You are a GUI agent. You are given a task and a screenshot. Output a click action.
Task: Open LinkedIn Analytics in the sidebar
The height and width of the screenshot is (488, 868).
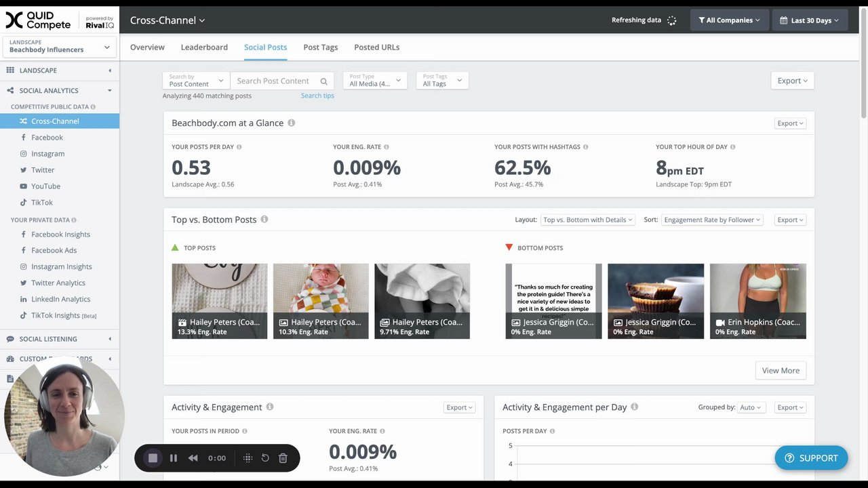[x=60, y=300]
